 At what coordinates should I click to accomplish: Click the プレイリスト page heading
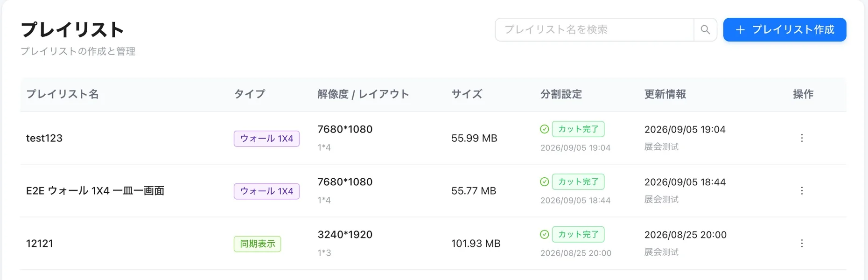point(72,30)
